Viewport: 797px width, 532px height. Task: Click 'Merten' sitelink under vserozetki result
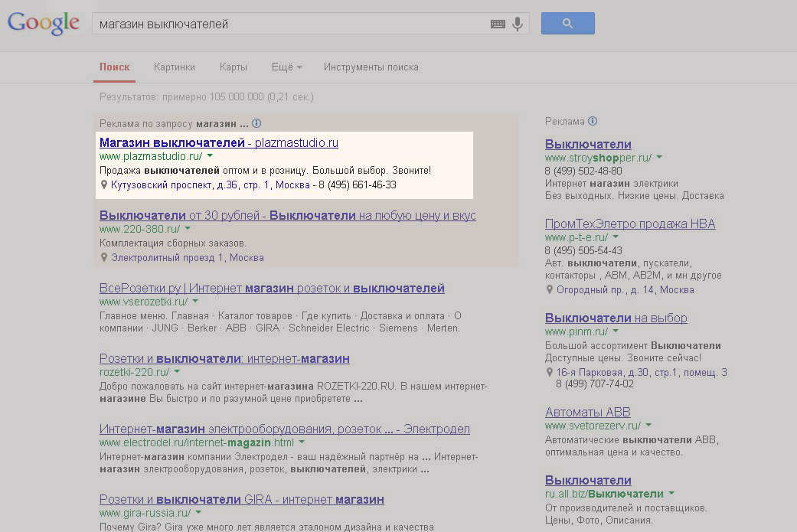(443, 328)
